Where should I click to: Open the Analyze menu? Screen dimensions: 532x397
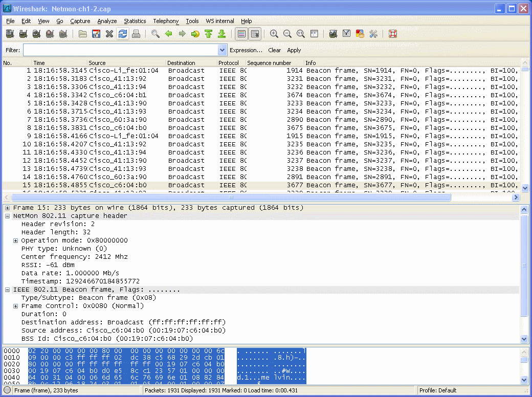coord(107,21)
